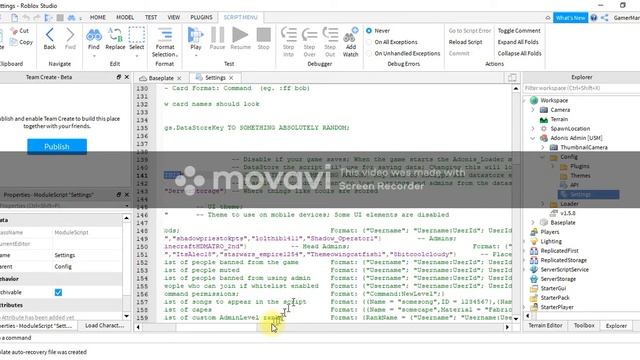Click Go to Script Error
This screenshot has height=360, width=640.
470,31
